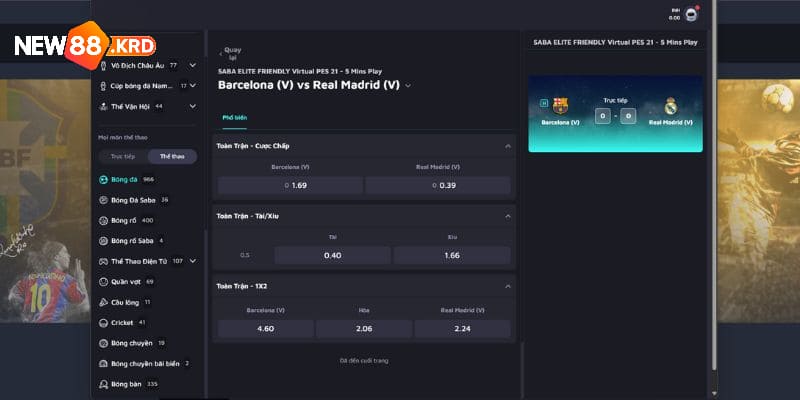Bet Barcelona 1X2 win at 4.60
Image resolution: width=800 pixels, height=400 pixels.
click(265, 329)
